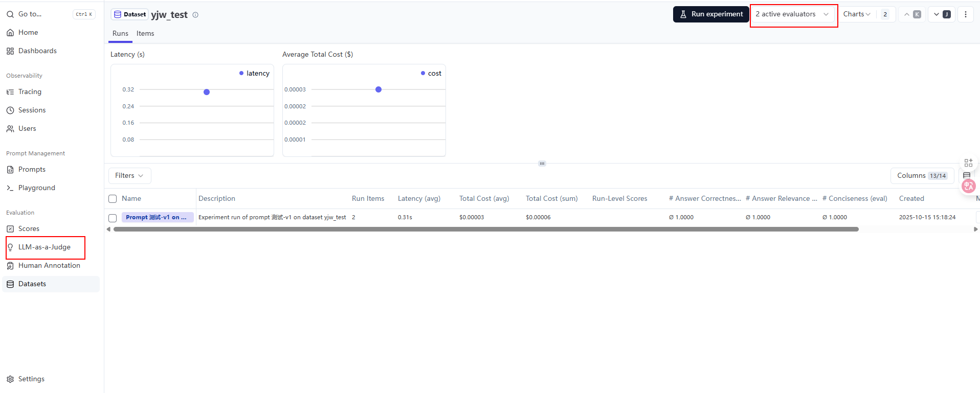Click the 0.31s latency cell
This screenshot has width=980, height=393.
tap(405, 217)
